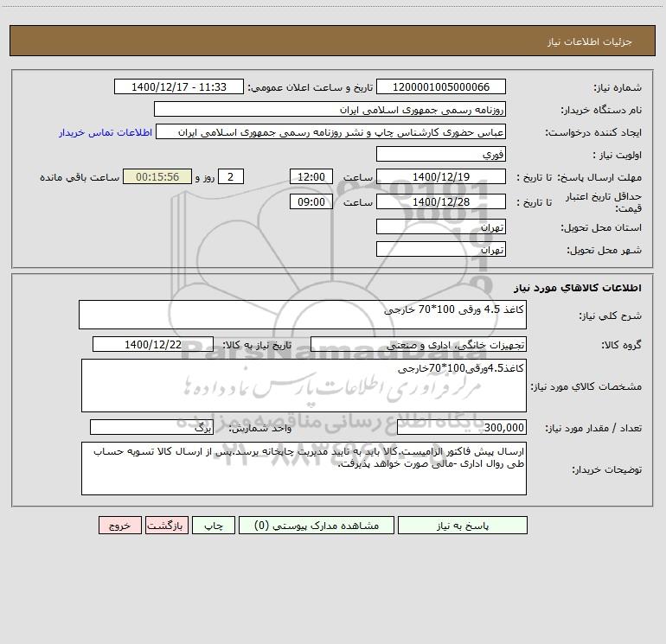Click the label واحد شمارش
This screenshot has height=644, width=666.
pyautogui.click(x=260, y=428)
